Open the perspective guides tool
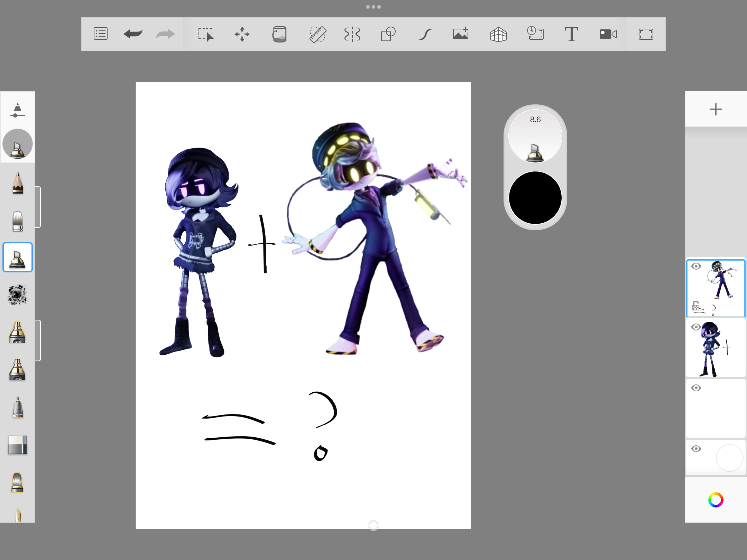Screen dimensions: 747x560 (x=498, y=34)
